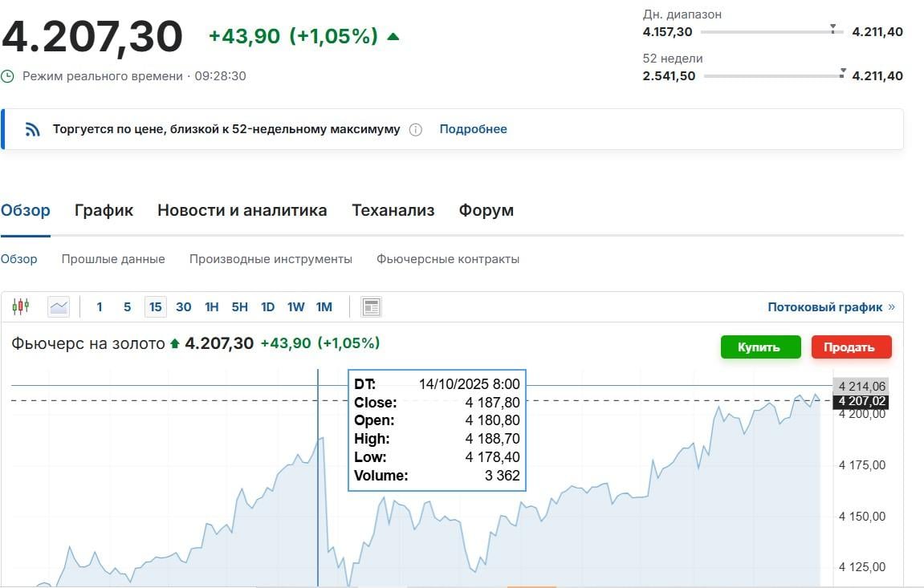This screenshot has width=924, height=588.
Task: Click the marker on the 52-week range bar
Action: (842, 73)
